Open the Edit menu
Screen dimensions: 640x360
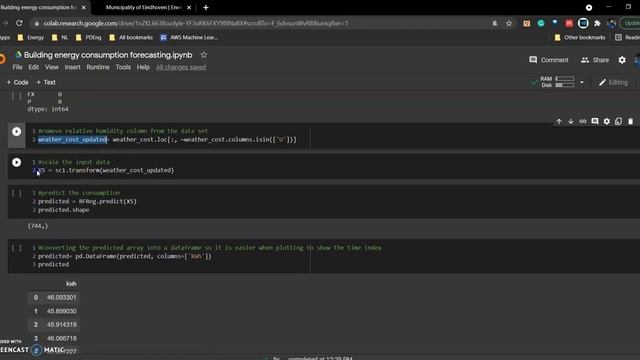pyautogui.click(x=33, y=67)
